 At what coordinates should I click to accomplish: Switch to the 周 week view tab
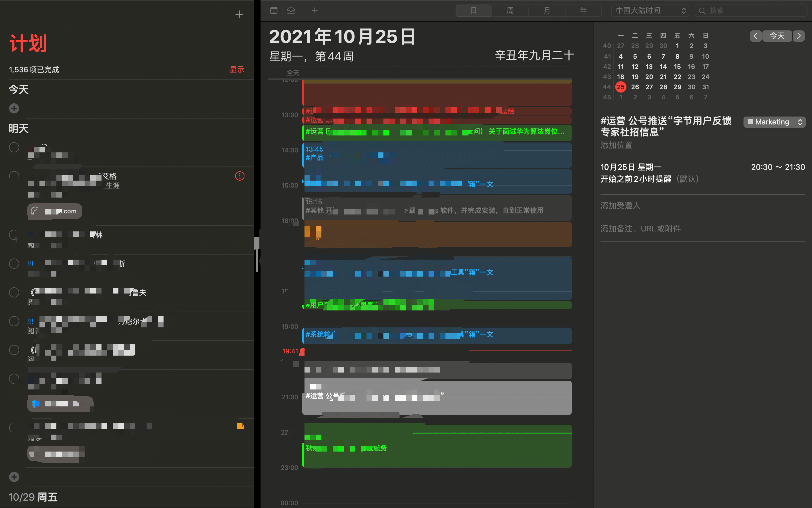510,10
